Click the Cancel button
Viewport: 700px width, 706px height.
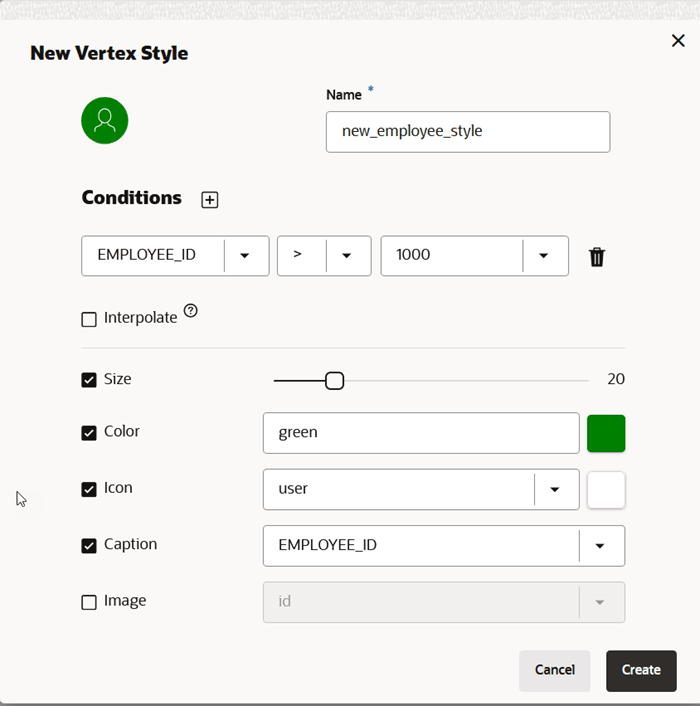(554, 671)
